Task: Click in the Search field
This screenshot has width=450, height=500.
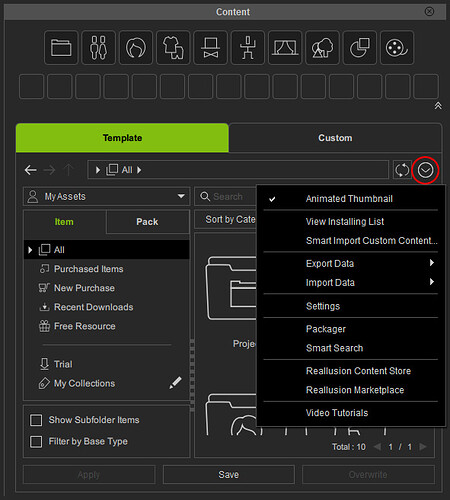Action: 226,196
